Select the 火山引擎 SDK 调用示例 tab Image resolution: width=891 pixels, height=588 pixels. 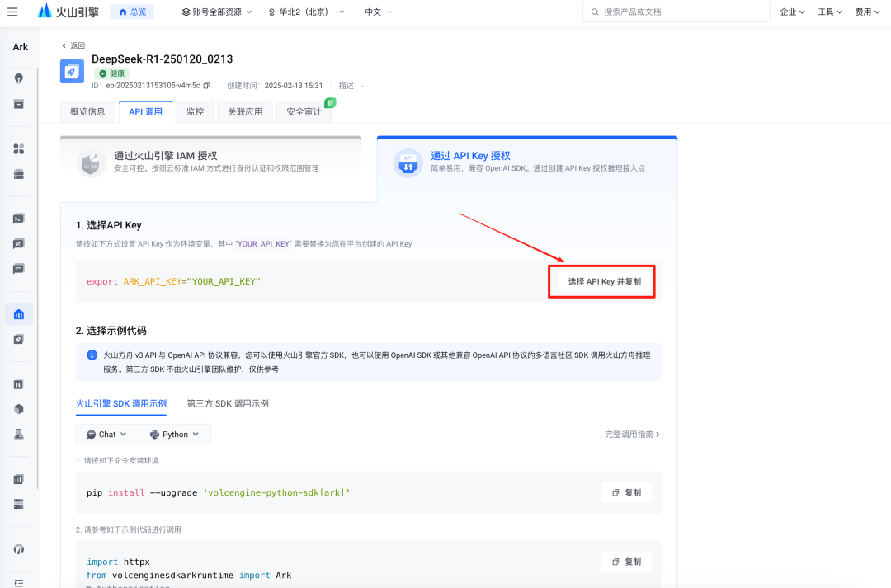pos(121,403)
